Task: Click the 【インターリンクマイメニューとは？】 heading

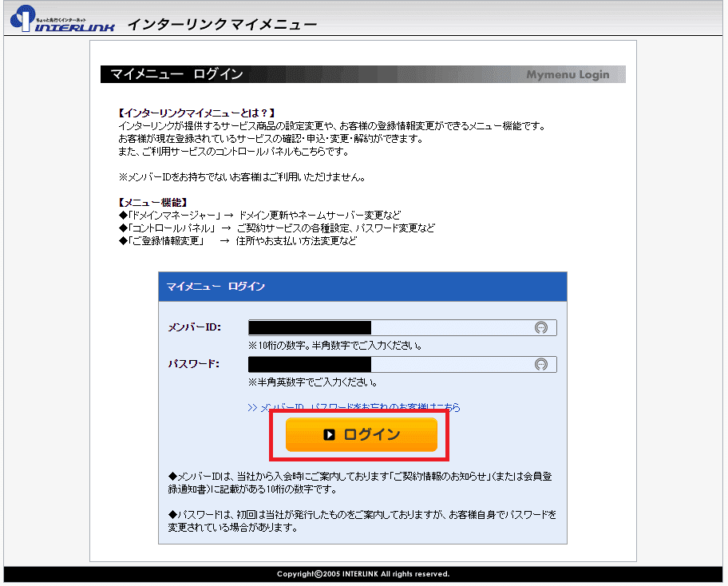Action: (196, 113)
